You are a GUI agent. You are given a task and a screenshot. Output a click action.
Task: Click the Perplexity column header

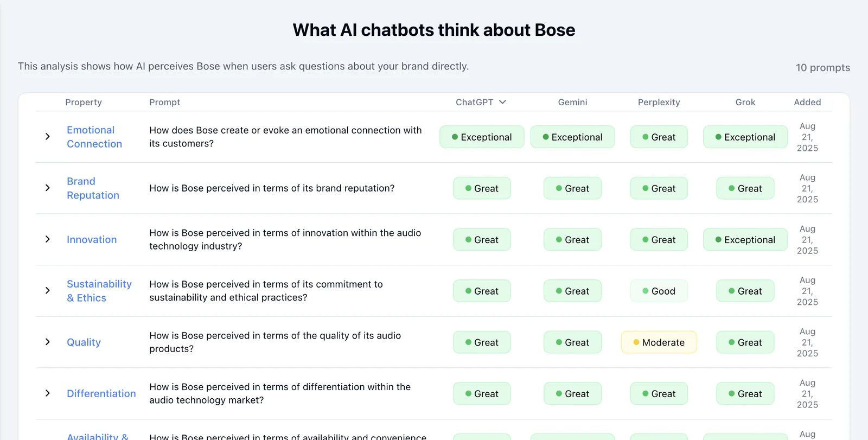click(659, 102)
